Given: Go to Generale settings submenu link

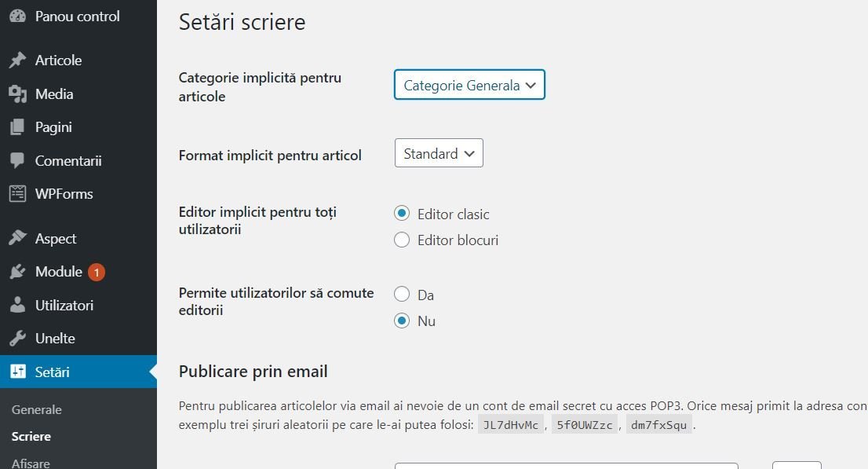Looking at the screenshot, I should (x=37, y=410).
